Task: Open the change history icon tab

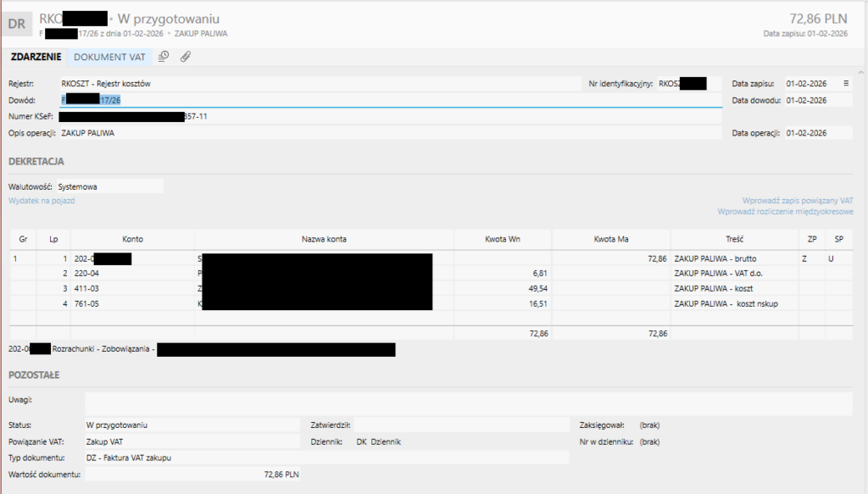Action: (x=164, y=57)
